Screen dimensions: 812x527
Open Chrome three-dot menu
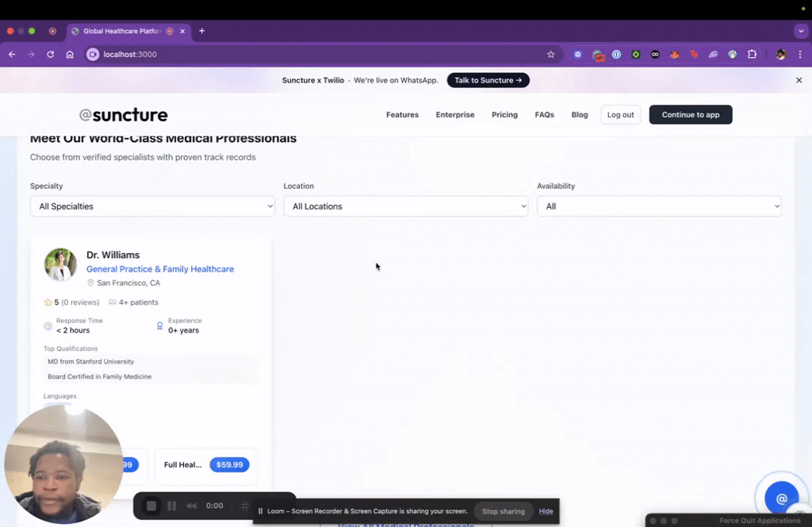801,55
